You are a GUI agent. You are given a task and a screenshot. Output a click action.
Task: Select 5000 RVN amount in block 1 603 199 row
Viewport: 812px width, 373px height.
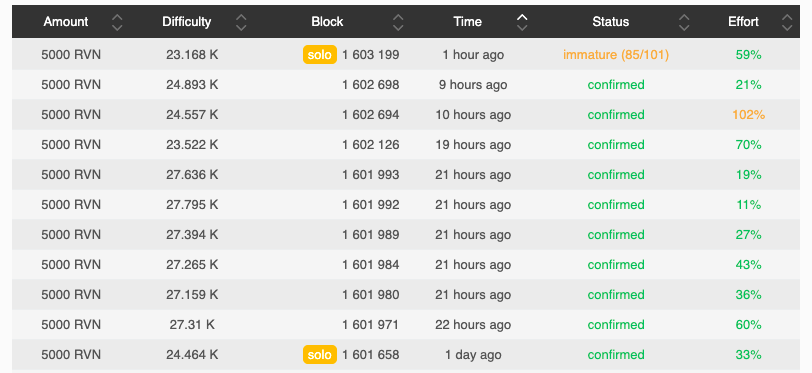pyautogui.click(x=71, y=54)
